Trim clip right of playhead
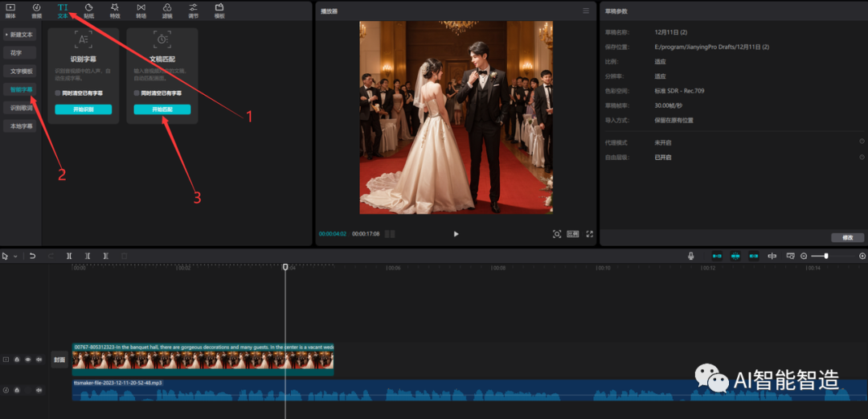This screenshot has width=868, height=419. coord(106,256)
